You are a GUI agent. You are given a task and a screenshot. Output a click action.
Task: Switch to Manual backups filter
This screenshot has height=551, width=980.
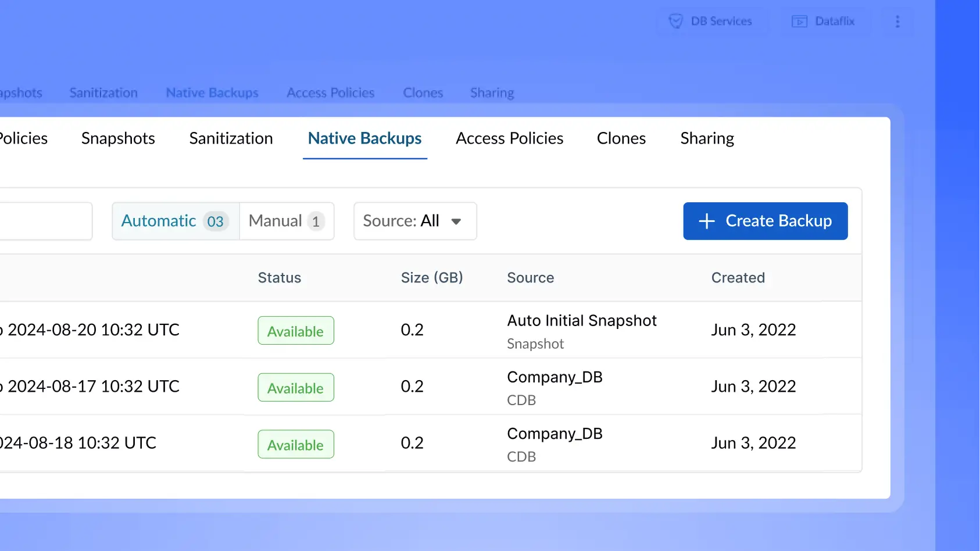point(287,221)
